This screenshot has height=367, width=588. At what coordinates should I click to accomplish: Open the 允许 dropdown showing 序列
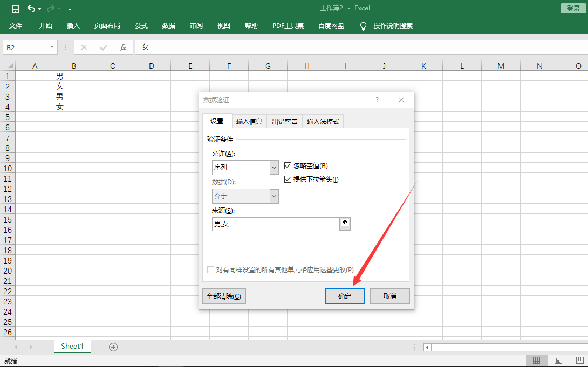pyautogui.click(x=275, y=167)
